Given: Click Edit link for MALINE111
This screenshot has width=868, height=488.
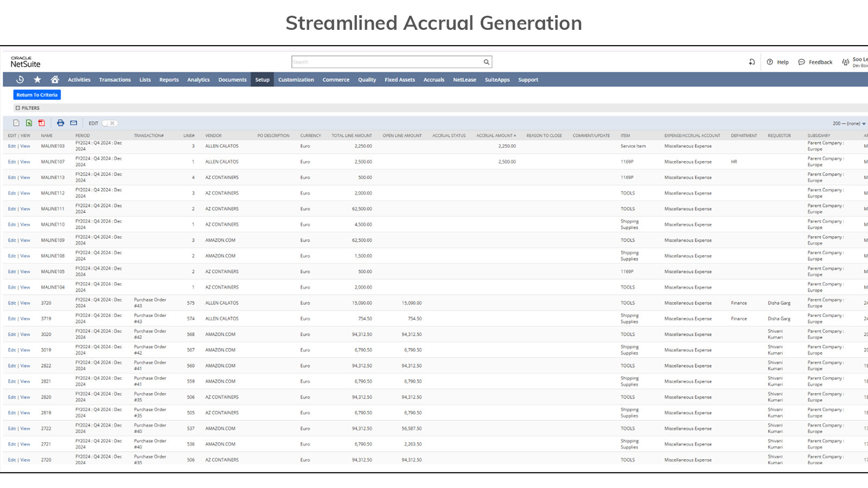Looking at the screenshot, I should 12,209.
